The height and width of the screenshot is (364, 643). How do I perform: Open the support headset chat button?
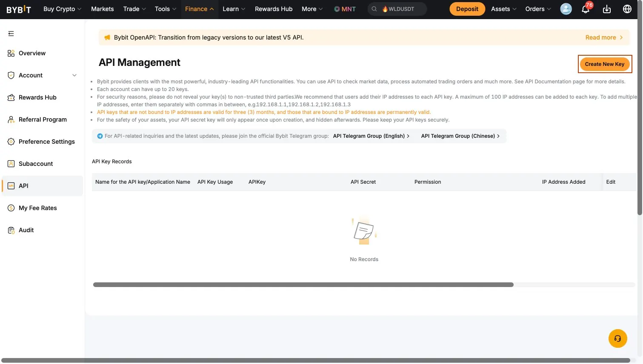click(x=618, y=339)
